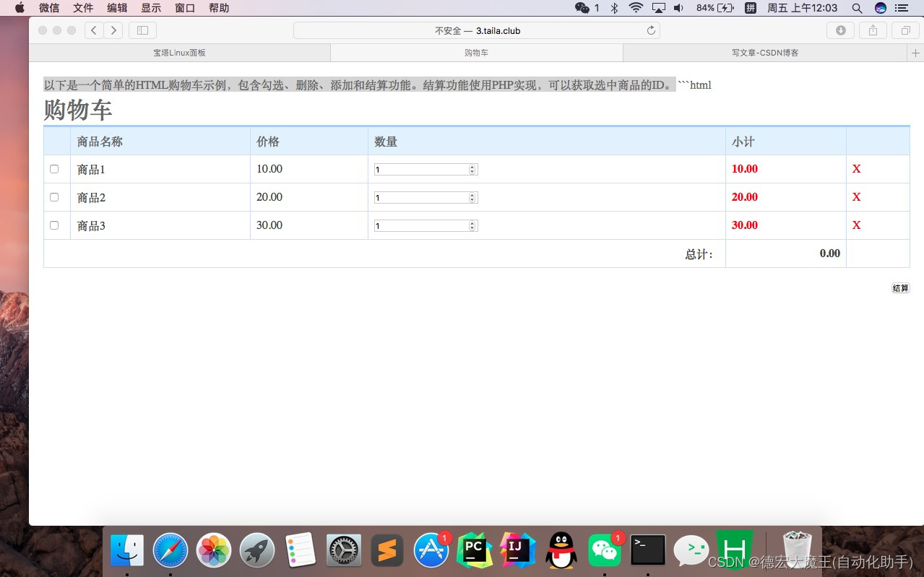This screenshot has height=577, width=924.
Task: Open QQ penguin icon in dock
Action: click(561, 550)
